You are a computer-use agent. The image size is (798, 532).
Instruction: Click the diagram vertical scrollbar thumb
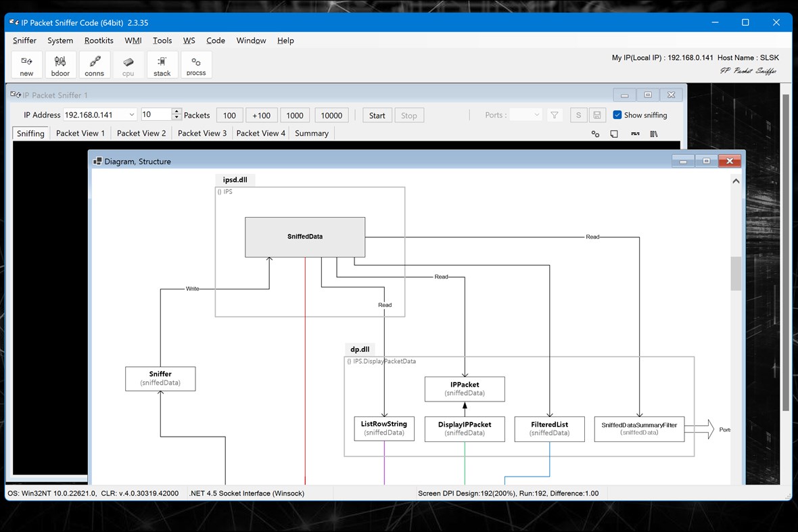click(x=736, y=274)
